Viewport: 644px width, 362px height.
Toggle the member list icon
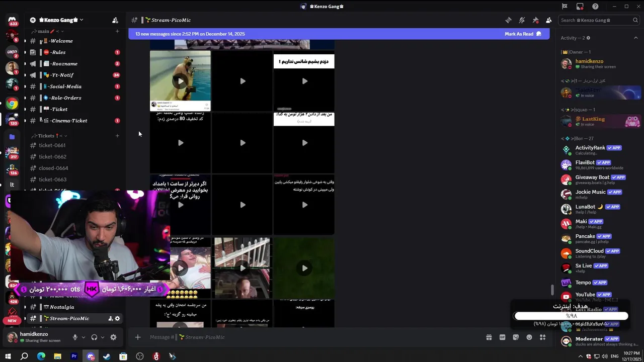click(548, 20)
